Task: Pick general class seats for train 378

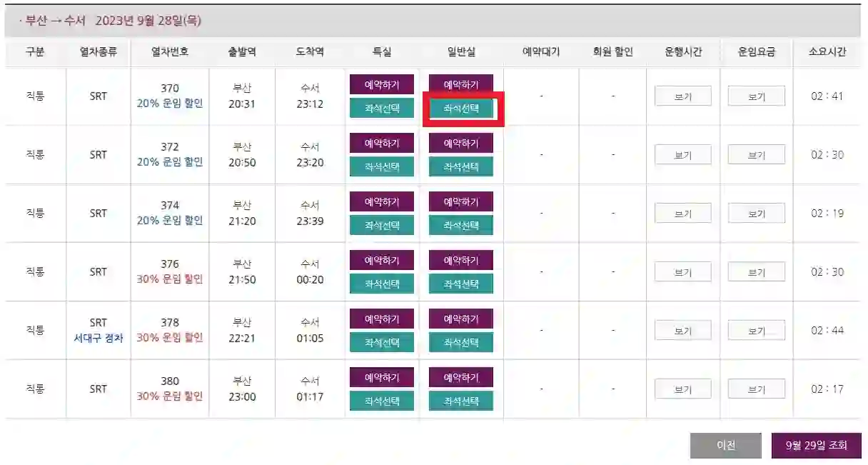Action: point(461,342)
